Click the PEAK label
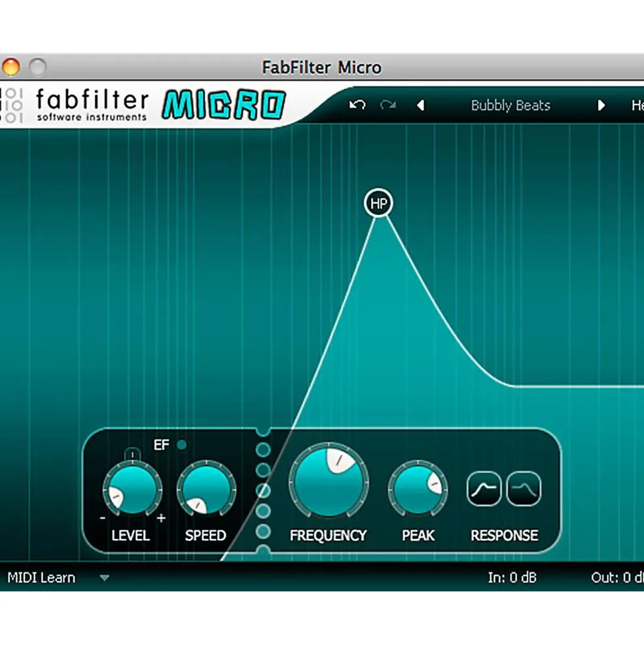This screenshot has width=644, height=645. pos(418,535)
